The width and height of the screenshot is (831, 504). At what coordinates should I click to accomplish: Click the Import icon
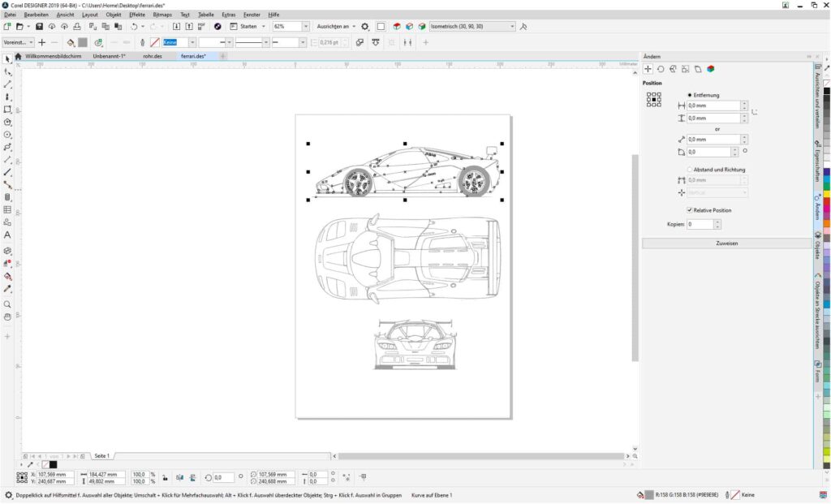click(x=176, y=26)
